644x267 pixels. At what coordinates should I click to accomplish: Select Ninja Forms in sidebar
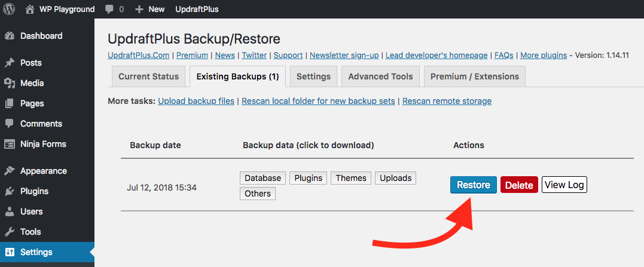click(43, 144)
